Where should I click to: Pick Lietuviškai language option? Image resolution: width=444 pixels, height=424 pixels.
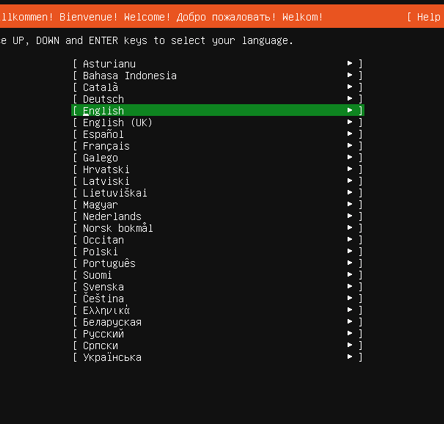[x=218, y=193]
